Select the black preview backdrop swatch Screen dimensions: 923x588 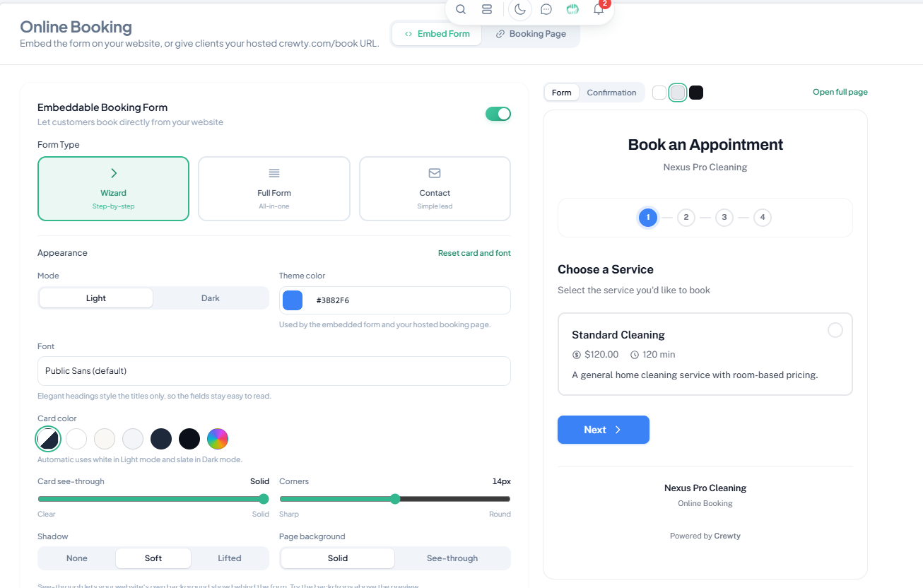coord(696,93)
